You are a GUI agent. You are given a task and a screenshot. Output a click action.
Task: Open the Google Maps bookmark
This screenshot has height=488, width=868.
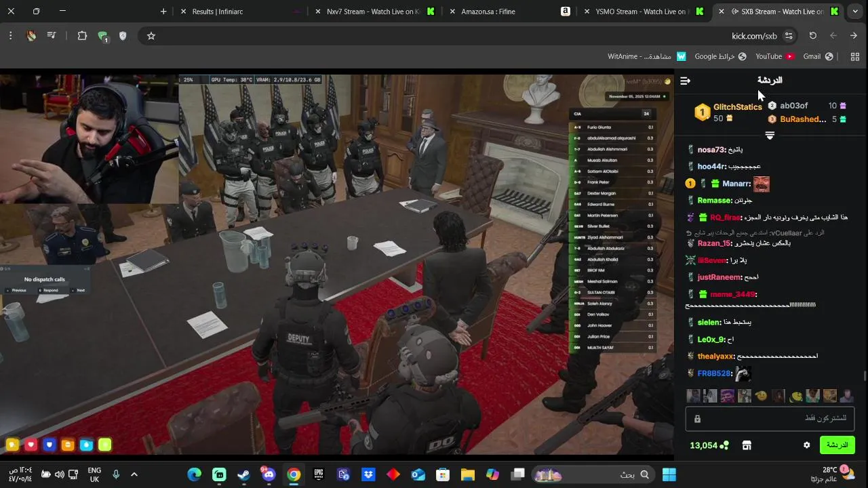click(720, 56)
